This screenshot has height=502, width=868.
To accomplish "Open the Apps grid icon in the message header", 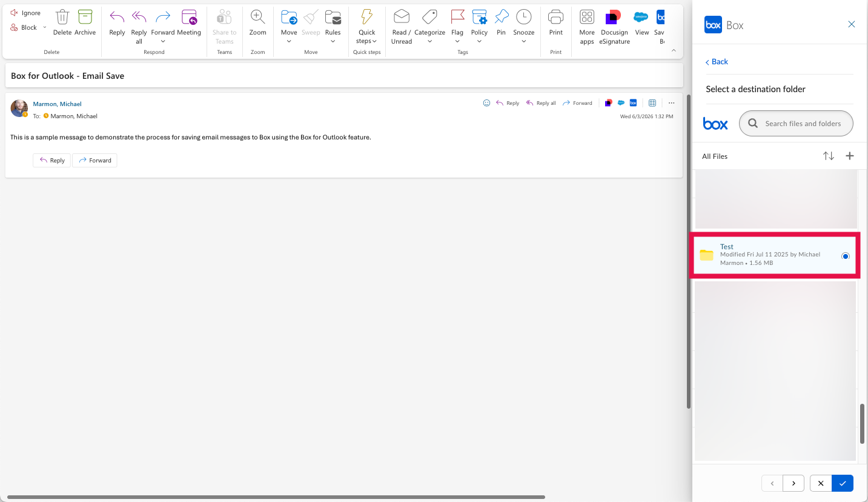I will pyautogui.click(x=652, y=103).
